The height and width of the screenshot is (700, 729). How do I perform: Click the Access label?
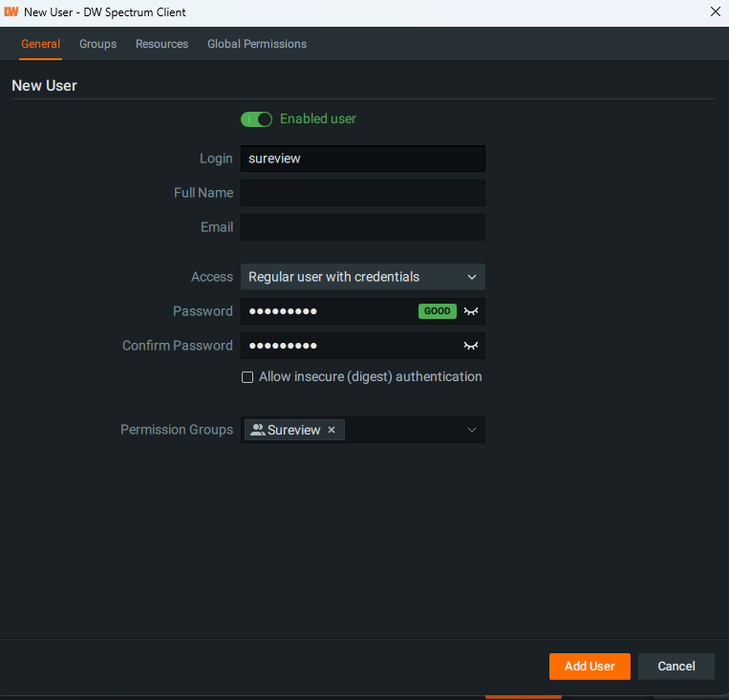tap(212, 277)
